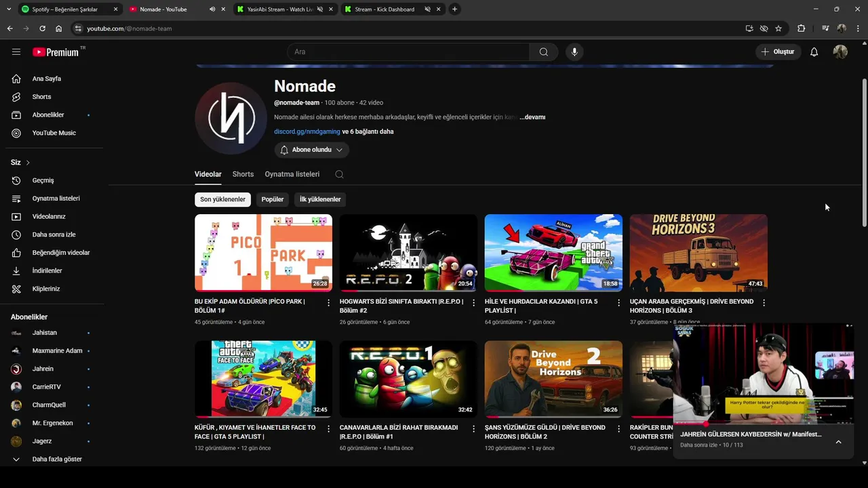Switch to channel Oynatma listeleri tab
Viewport: 868px width, 488px height.
tap(292, 174)
